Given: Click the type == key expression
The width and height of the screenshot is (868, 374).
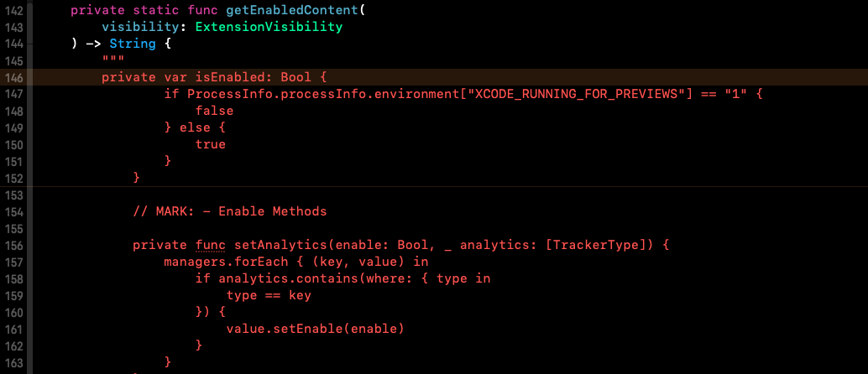Looking at the screenshot, I should click(269, 295).
